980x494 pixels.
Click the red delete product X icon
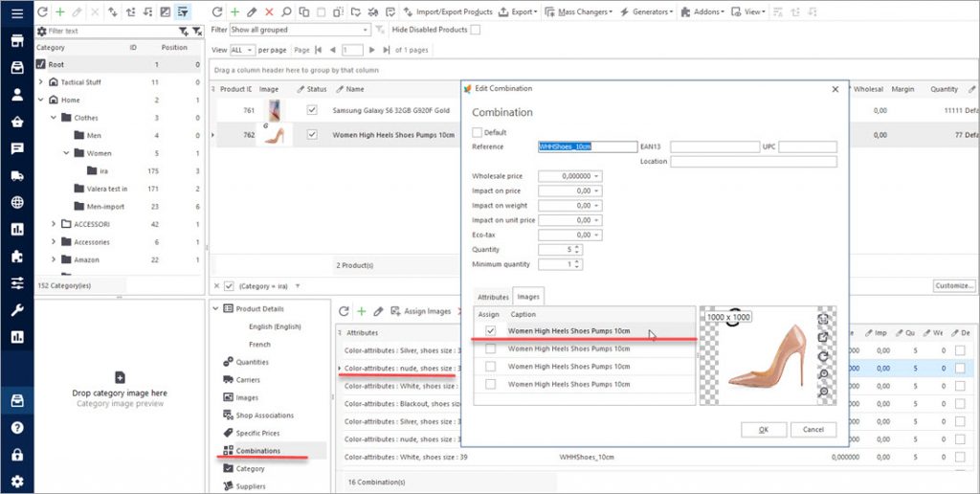point(269,11)
